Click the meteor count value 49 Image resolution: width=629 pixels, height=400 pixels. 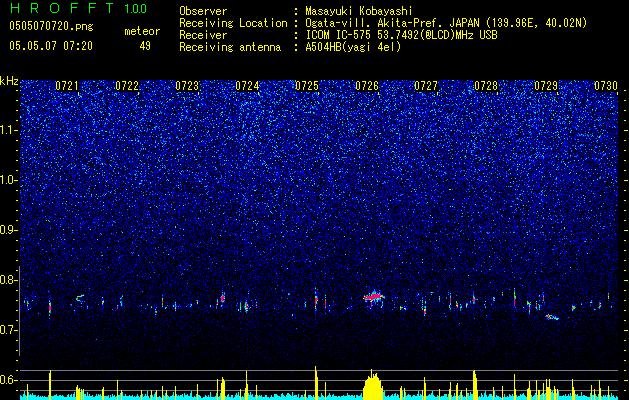tap(145, 46)
